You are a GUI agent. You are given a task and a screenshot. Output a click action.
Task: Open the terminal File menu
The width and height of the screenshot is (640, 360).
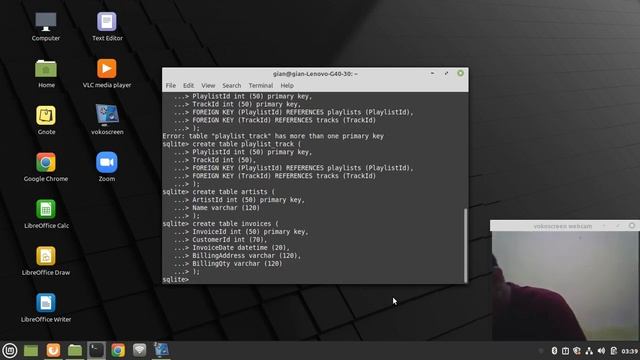click(x=171, y=85)
